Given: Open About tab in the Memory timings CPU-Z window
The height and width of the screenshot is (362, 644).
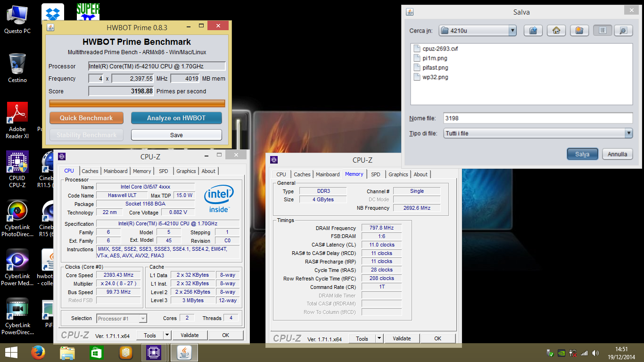Looking at the screenshot, I should click(x=421, y=174).
